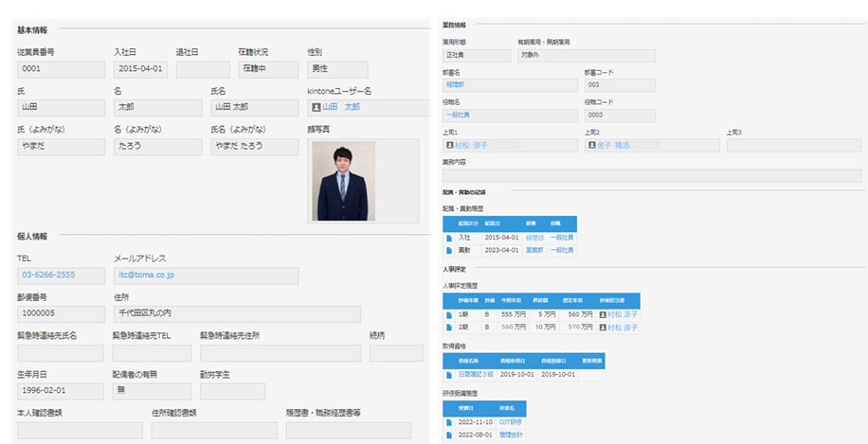Click the 従業員番号 field showing 0001
The height and width of the screenshot is (444, 868).
pos(61,70)
